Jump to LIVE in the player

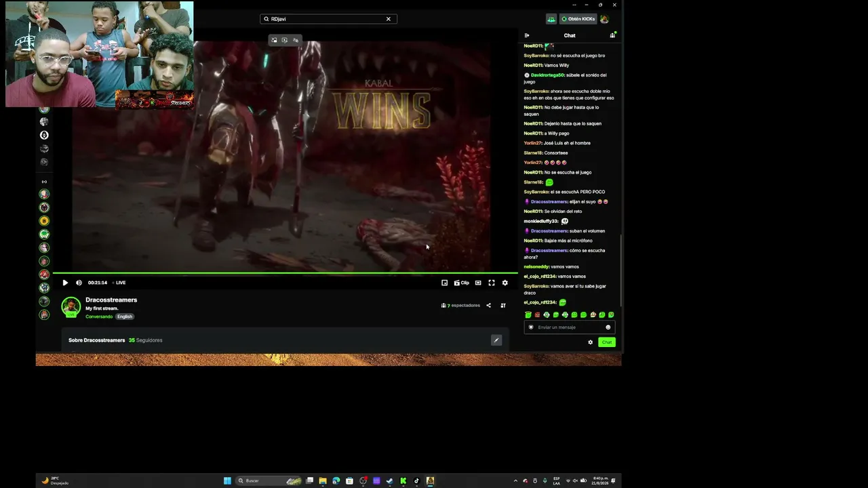pyautogui.click(x=119, y=283)
